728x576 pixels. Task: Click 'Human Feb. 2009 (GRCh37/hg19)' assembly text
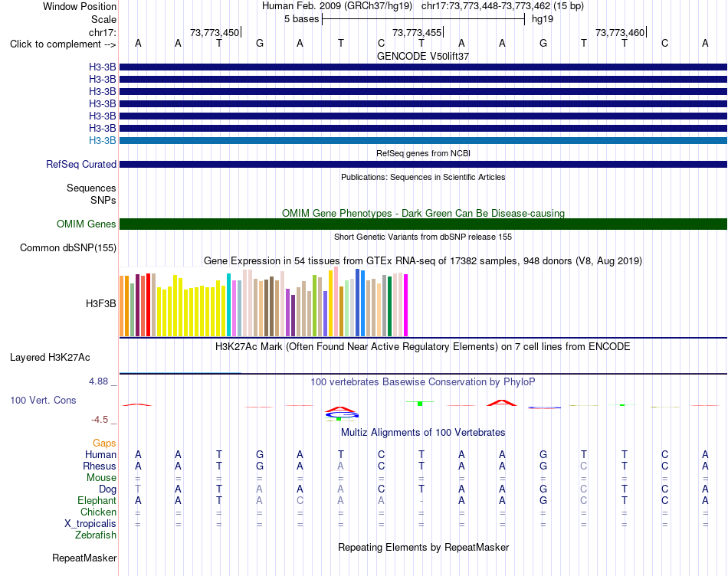(x=337, y=6)
